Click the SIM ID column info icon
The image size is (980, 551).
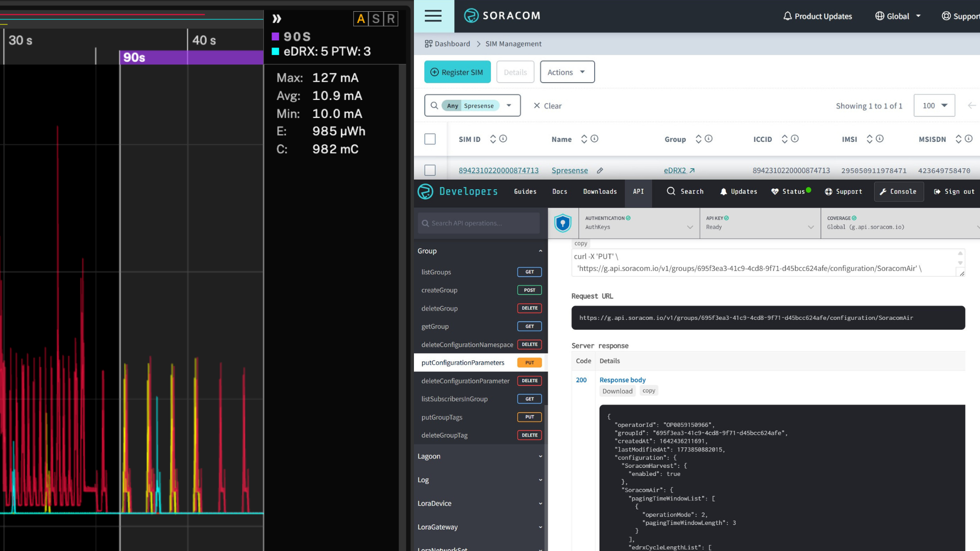coord(503,139)
